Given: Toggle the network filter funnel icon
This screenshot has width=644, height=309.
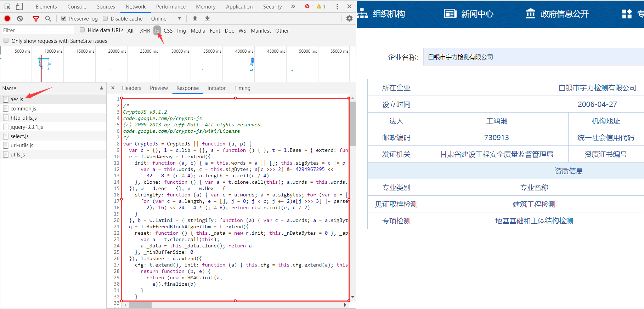Looking at the screenshot, I should pos(36,18).
